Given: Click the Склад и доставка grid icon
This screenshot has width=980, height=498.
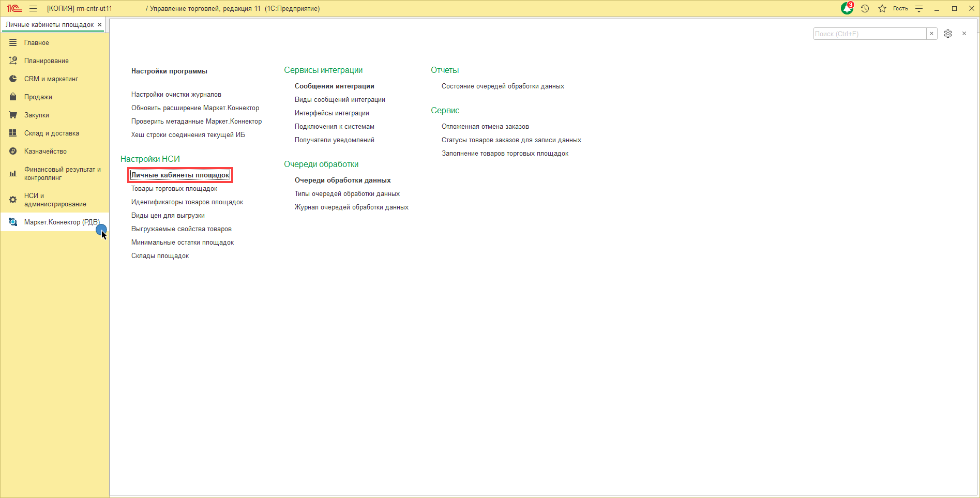Looking at the screenshot, I should coord(13,133).
